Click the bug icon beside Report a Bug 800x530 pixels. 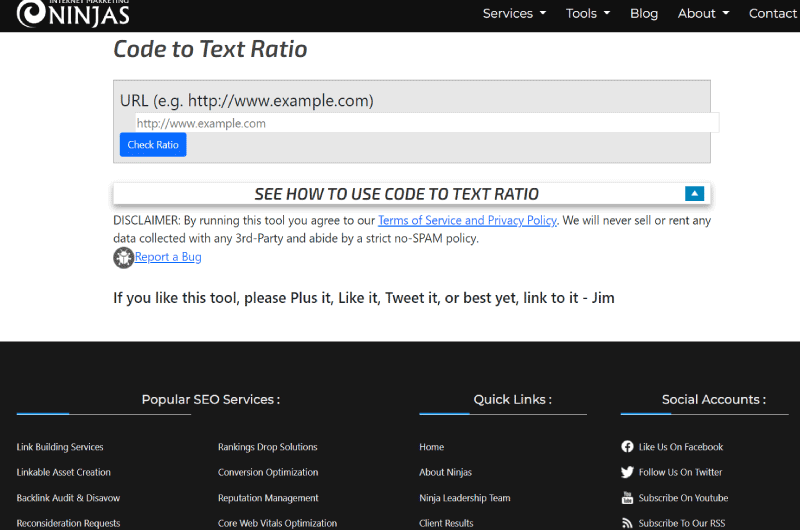(x=123, y=258)
